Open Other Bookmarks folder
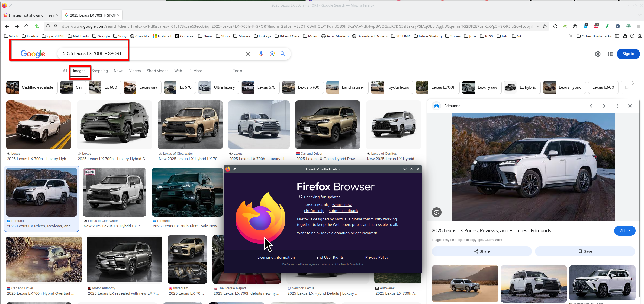 click(594, 36)
